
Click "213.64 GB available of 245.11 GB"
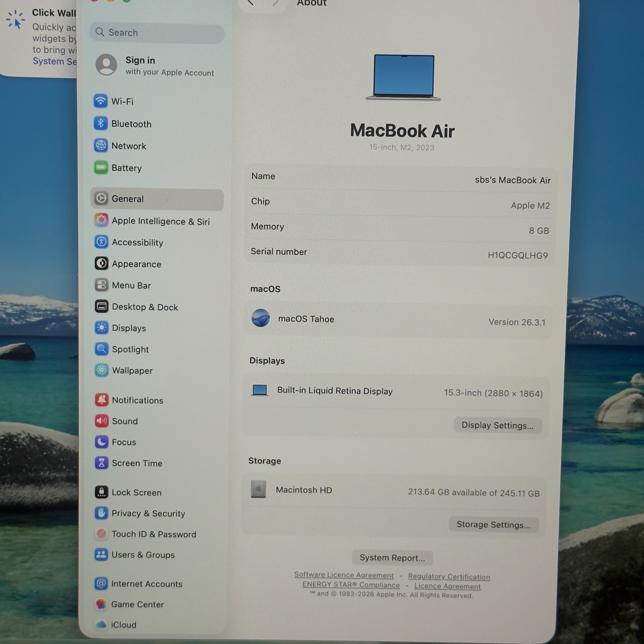point(474,493)
